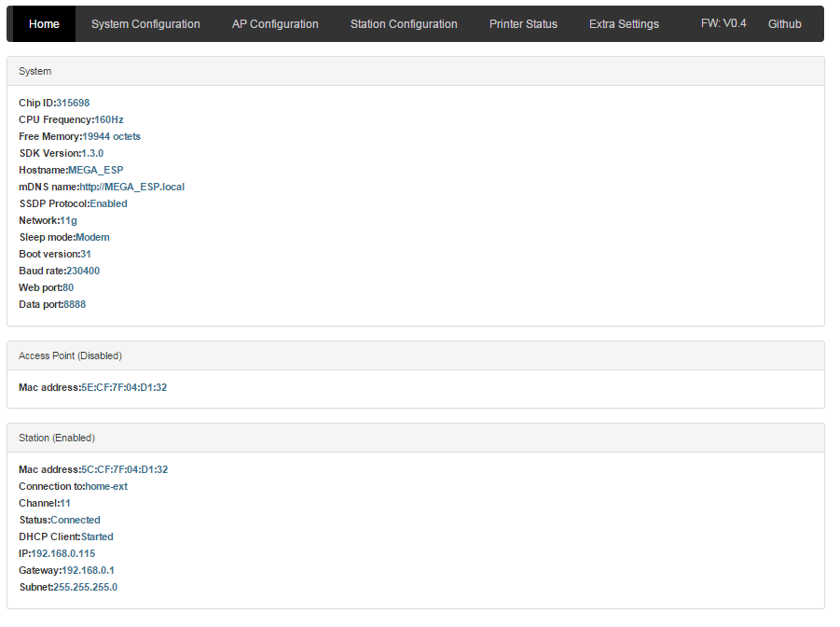The height and width of the screenshot is (627, 840).
Task: Open the Home tab in navbar
Action: click(44, 24)
